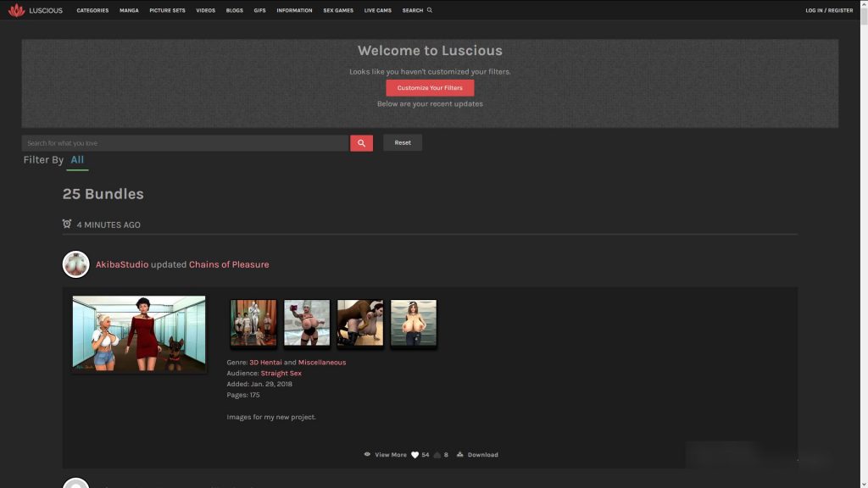Click the 3D Hentai genre link
The width and height of the screenshot is (868, 488).
pos(265,363)
